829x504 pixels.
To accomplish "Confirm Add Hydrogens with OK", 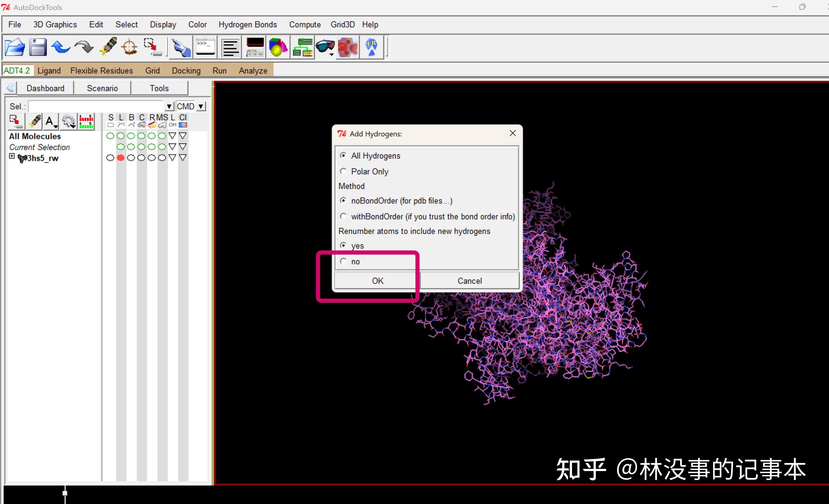I will (377, 281).
